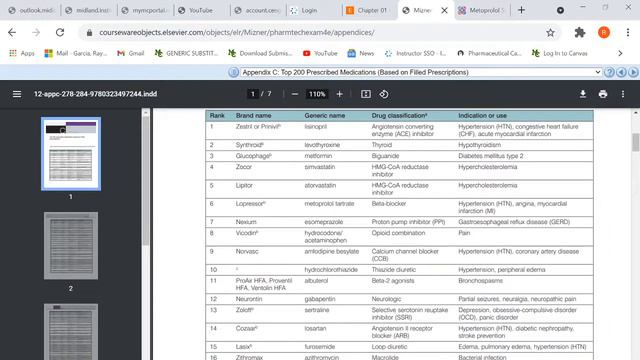
Task: Switch to the YouTube tab
Action: click(x=201, y=11)
